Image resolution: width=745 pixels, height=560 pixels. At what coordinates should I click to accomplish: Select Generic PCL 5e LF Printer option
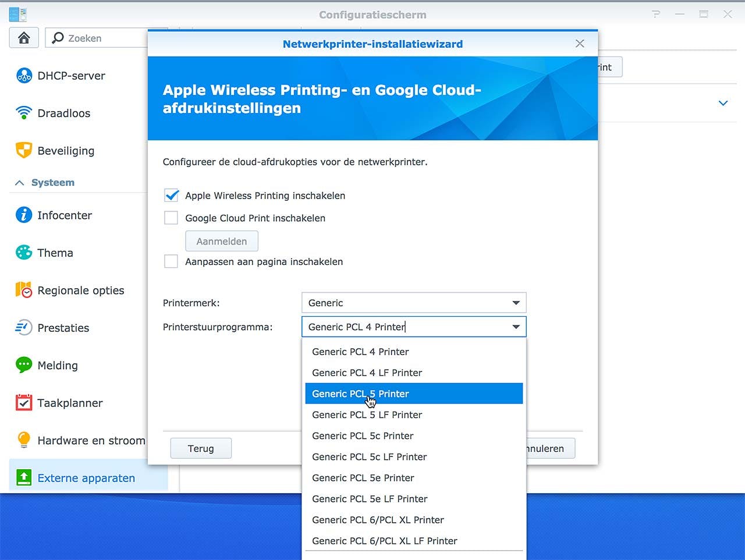pos(414,498)
